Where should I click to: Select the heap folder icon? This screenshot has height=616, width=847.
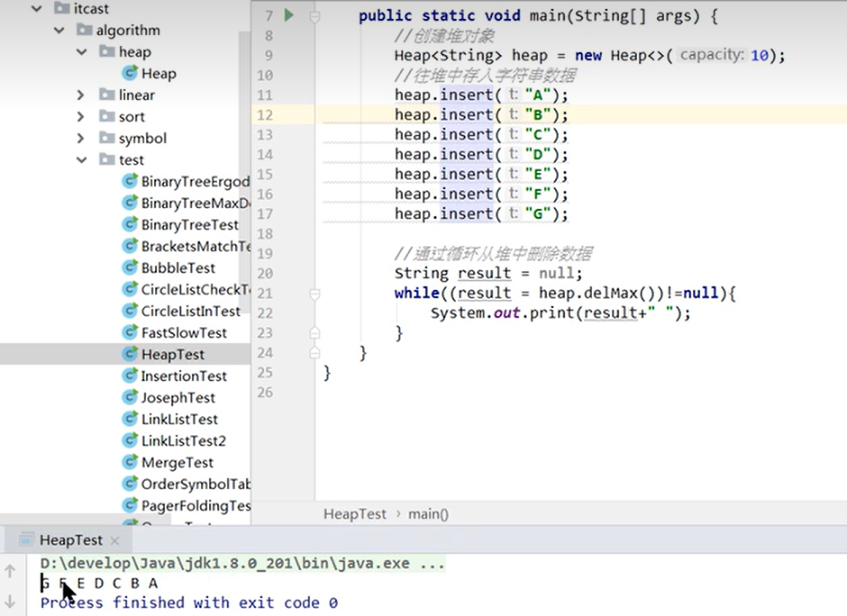pyautogui.click(x=107, y=50)
